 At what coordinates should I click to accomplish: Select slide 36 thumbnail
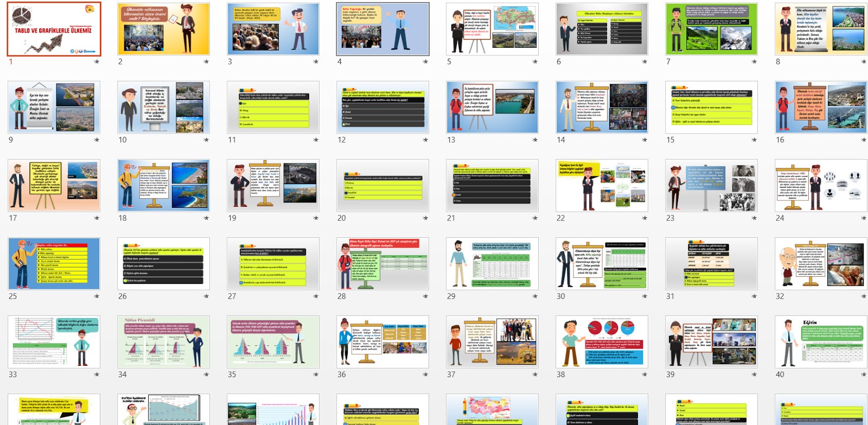(383, 342)
